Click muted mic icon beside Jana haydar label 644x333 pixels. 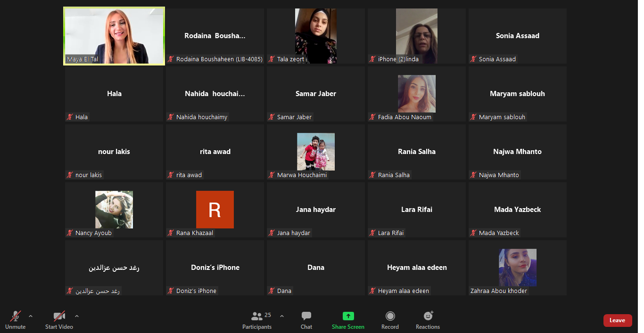click(x=272, y=233)
